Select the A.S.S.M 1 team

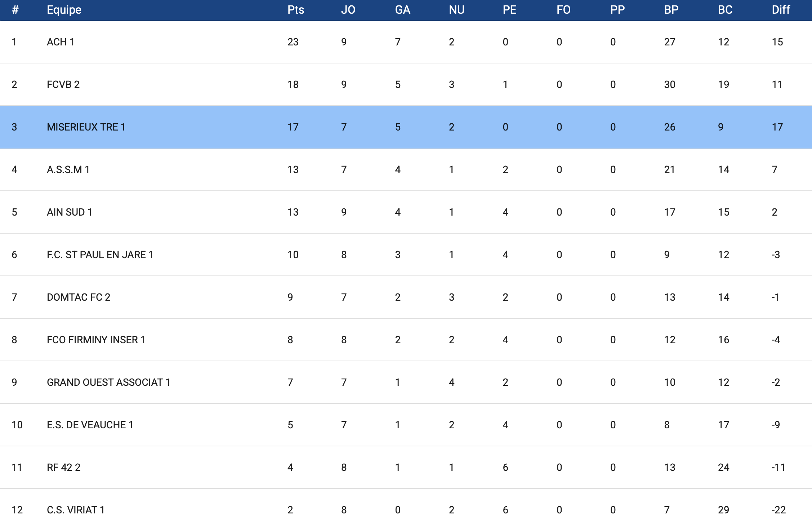(x=68, y=170)
